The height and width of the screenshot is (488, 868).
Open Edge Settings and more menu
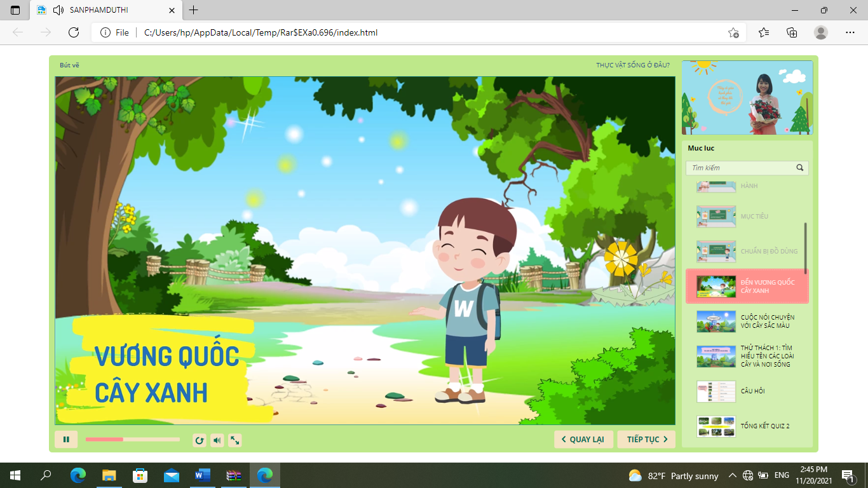pyautogui.click(x=850, y=32)
